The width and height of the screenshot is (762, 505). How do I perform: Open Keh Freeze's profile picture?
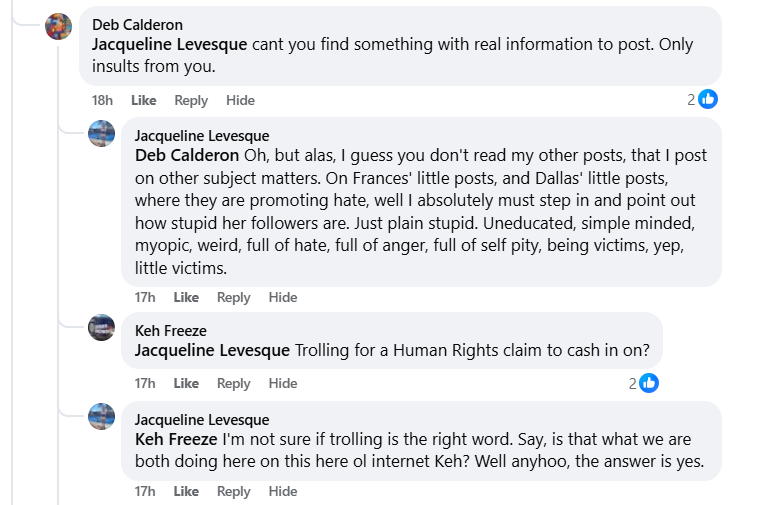[x=102, y=327]
